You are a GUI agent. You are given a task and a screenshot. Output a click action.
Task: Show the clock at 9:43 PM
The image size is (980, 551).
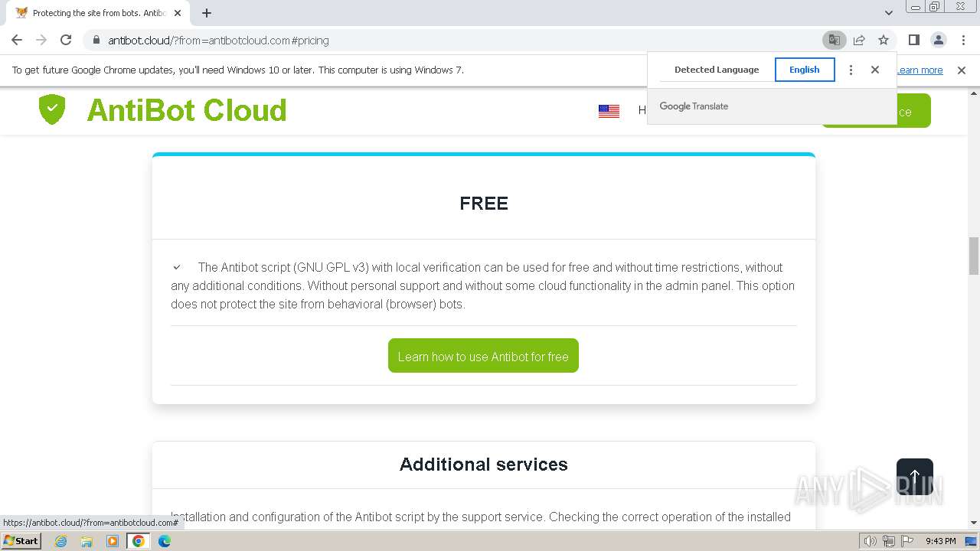(940, 541)
